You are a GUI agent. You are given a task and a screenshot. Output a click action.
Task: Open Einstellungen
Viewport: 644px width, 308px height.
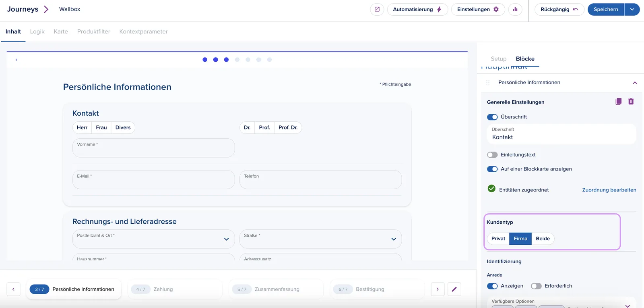tap(478, 9)
